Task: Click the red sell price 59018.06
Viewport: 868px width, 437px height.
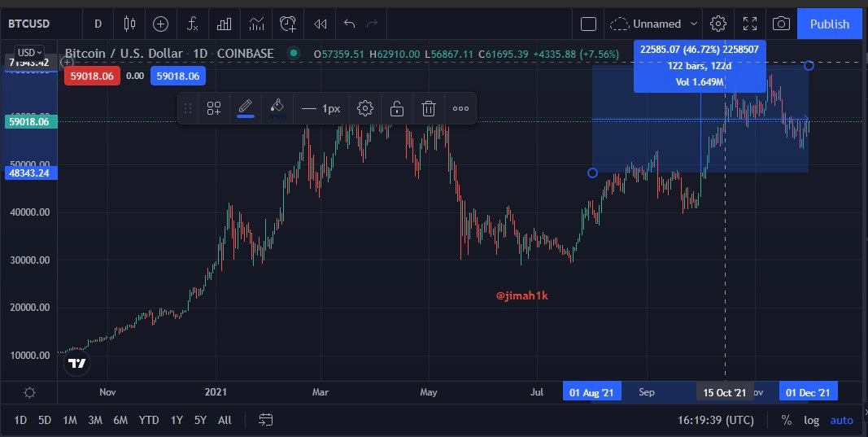Action: tap(92, 76)
